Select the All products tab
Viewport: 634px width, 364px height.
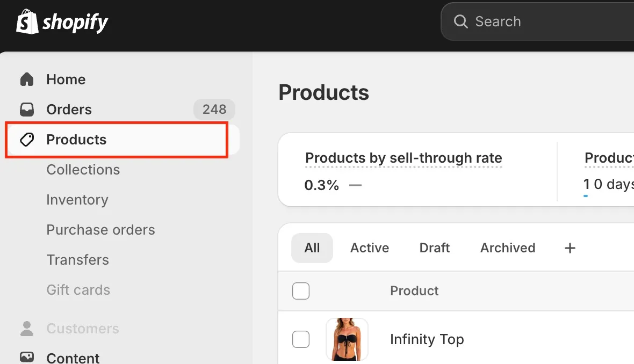coord(312,247)
